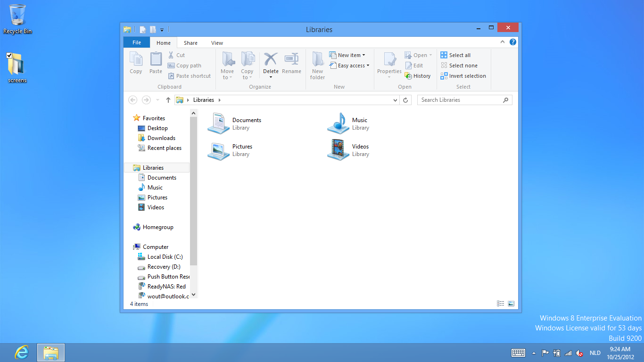Open the File menu tab
The height and width of the screenshot is (362, 644).
point(137,42)
